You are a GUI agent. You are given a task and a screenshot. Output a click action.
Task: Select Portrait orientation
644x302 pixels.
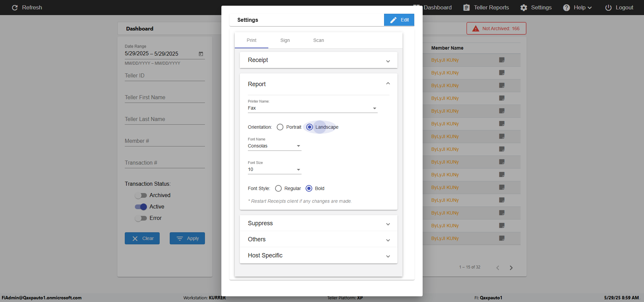tap(280, 127)
